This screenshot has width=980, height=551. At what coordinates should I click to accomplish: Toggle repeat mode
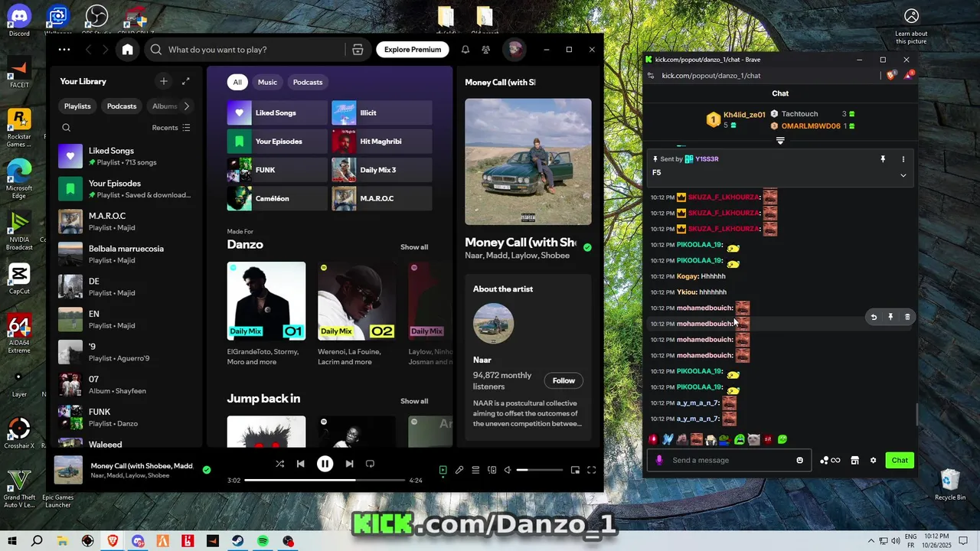pos(370,464)
